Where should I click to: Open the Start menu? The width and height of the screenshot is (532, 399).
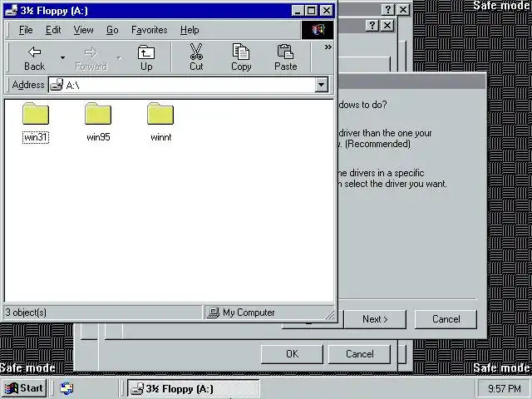24,388
